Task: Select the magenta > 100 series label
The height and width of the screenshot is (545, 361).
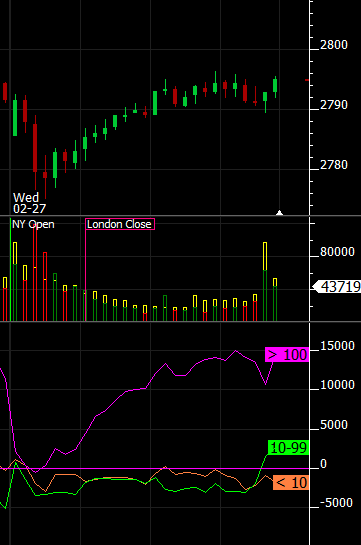Action: pyautogui.click(x=287, y=355)
